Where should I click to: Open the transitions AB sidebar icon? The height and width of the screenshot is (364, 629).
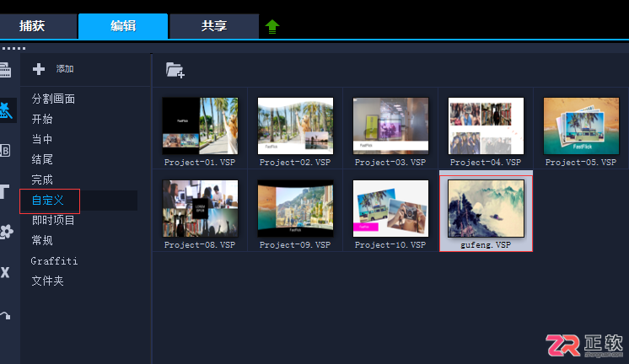[x=5, y=151]
